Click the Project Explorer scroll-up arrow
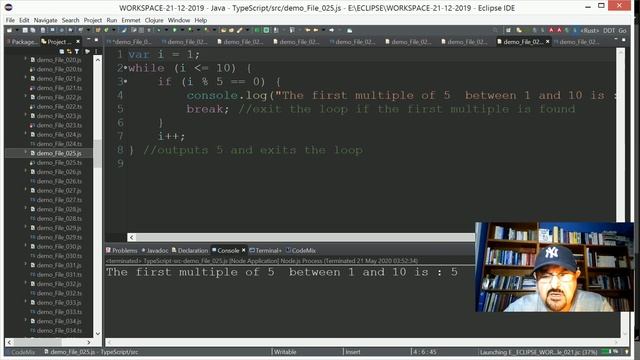640x360 pixels. pos(98,60)
